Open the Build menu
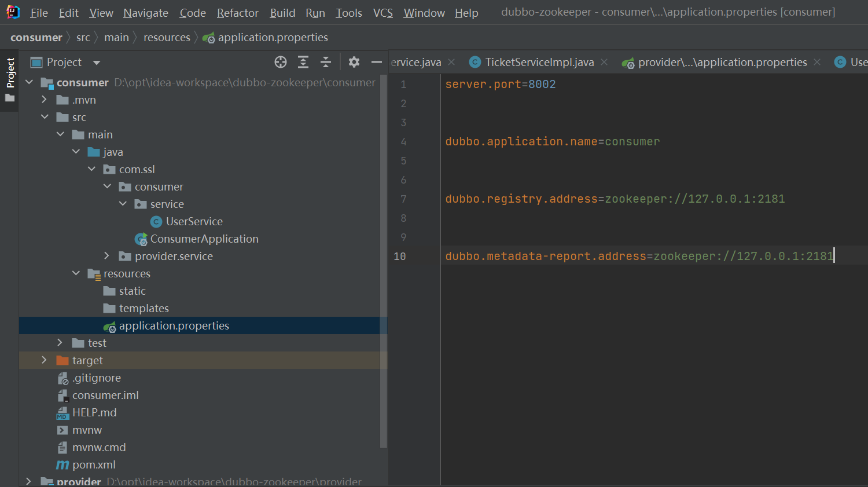Image resolution: width=868 pixels, height=487 pixels. 282,13
